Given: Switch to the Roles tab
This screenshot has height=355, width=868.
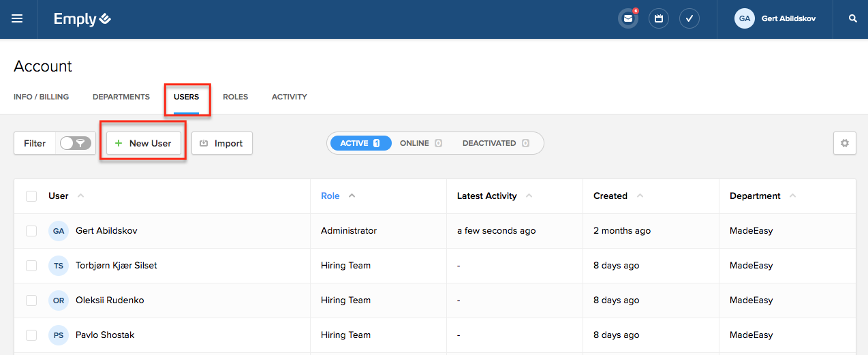Looking at the screenshot, I should [235, 97].
